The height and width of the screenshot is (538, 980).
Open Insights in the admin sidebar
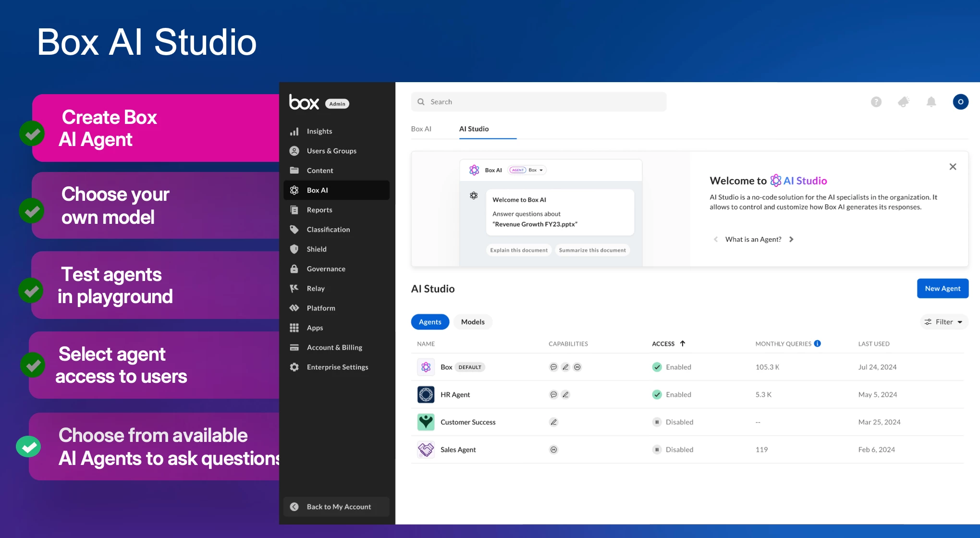pos(319,131)
